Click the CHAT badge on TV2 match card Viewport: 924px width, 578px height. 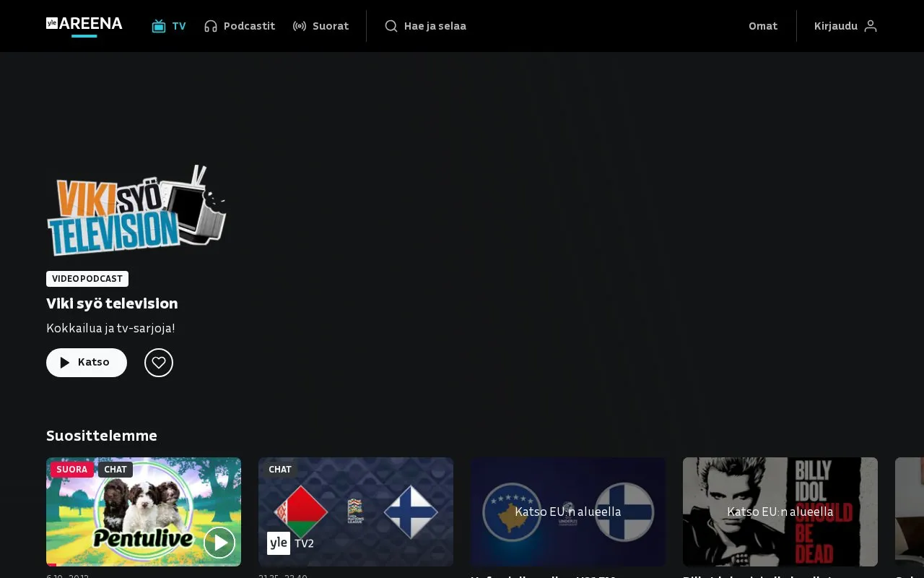point(280,470)
